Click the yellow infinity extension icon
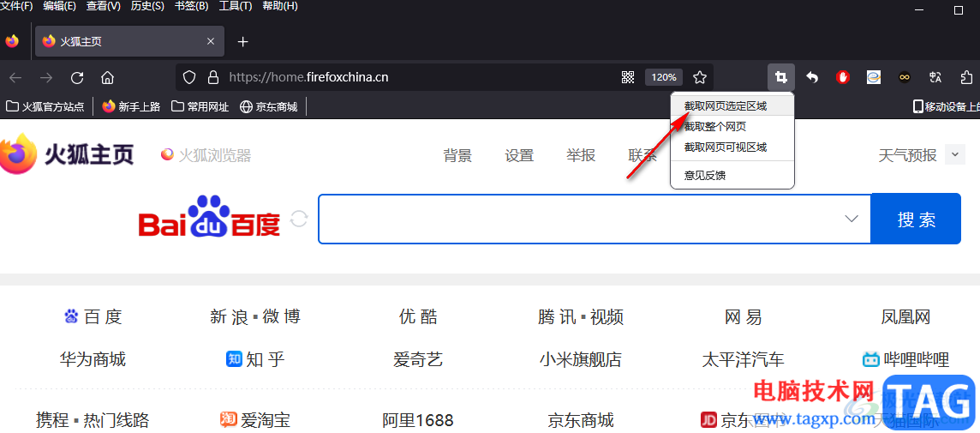The width and height of the screenshot is (980, 433). pyautogui.click(x=905, y=77)
